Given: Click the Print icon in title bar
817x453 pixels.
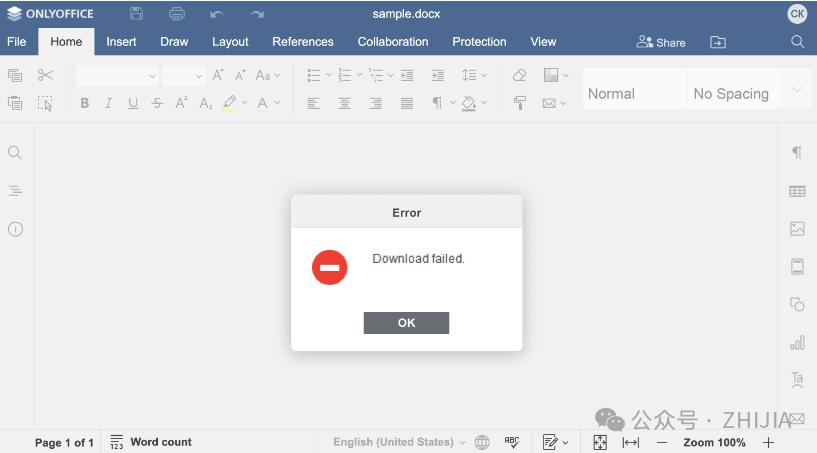Looking at the screenshot, I should 177,14.
